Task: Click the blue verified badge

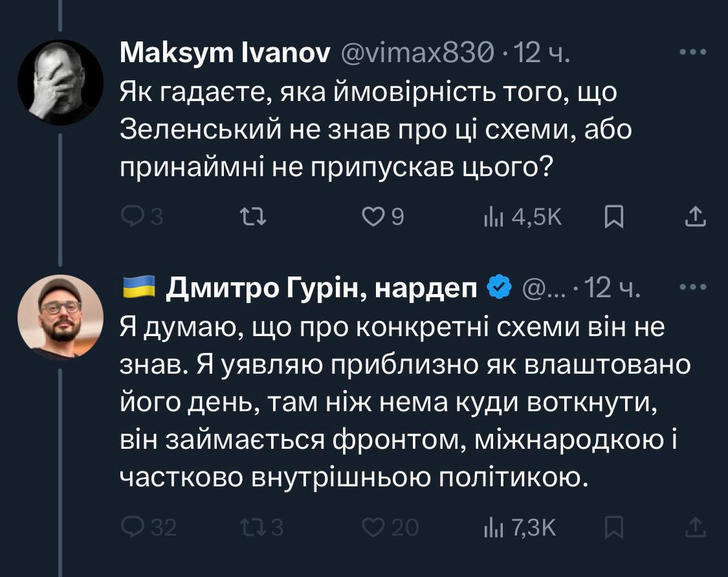Action: [x=500, y=288]
